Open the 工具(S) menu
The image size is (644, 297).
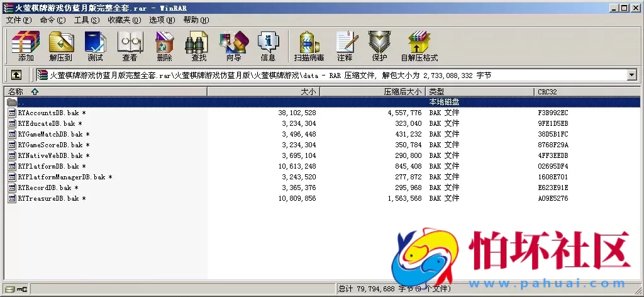(87, 20)
